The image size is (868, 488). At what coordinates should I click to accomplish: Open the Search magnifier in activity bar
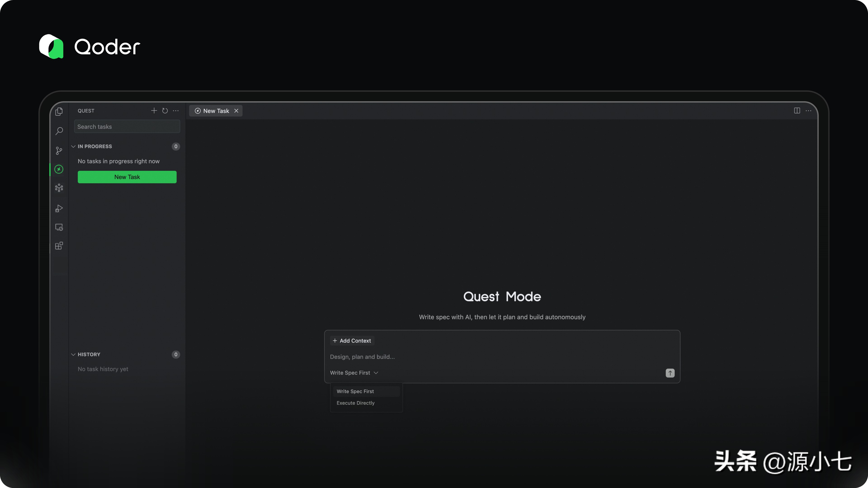59,131
